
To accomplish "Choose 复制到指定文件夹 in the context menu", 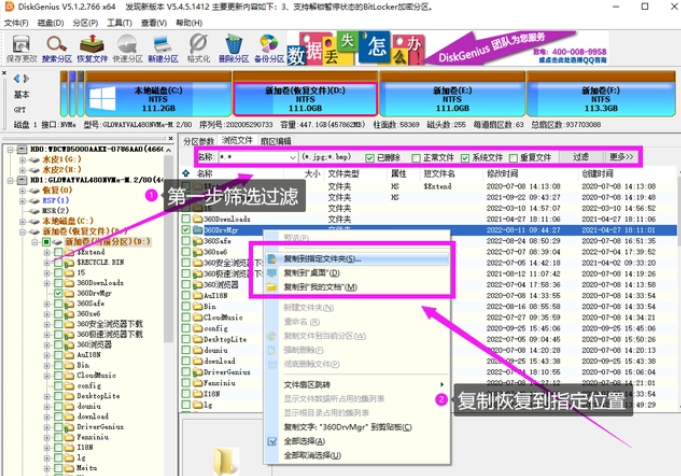I will (320, 258).
